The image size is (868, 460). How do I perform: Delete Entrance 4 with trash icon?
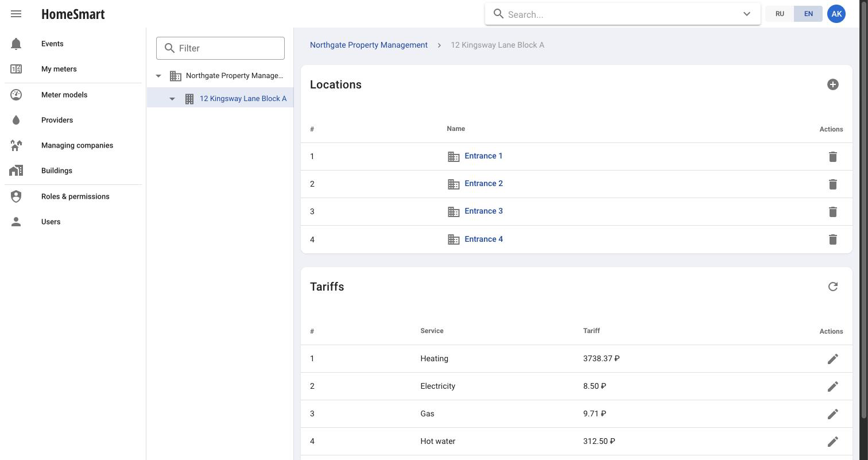point(833,239)
